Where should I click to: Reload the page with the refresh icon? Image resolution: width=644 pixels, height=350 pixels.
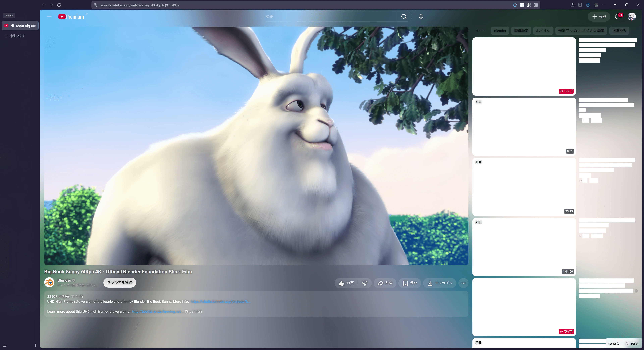[59, 5]
